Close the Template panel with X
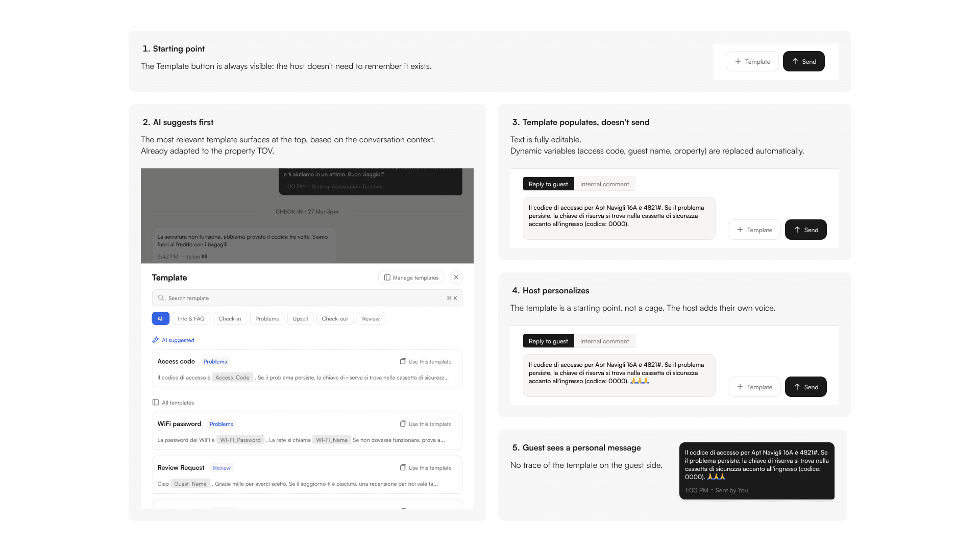The width and height of the screenshot is (980, 551). point(456,278)
